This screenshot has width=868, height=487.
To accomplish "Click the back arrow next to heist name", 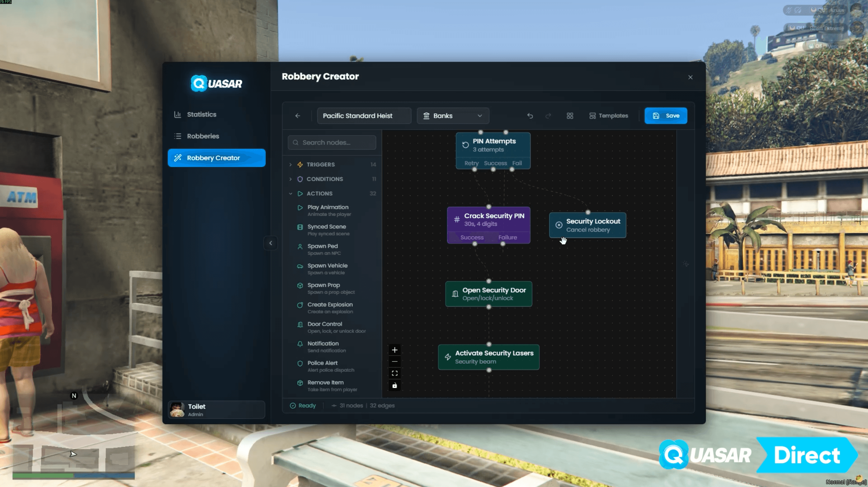I will tap(298, 116).
